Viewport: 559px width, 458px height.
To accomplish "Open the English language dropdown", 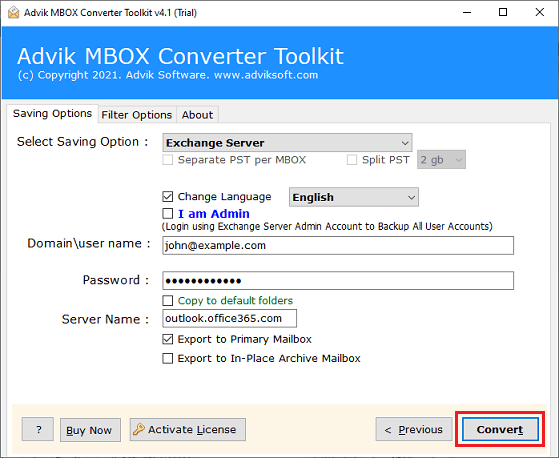I will (354, 197).
